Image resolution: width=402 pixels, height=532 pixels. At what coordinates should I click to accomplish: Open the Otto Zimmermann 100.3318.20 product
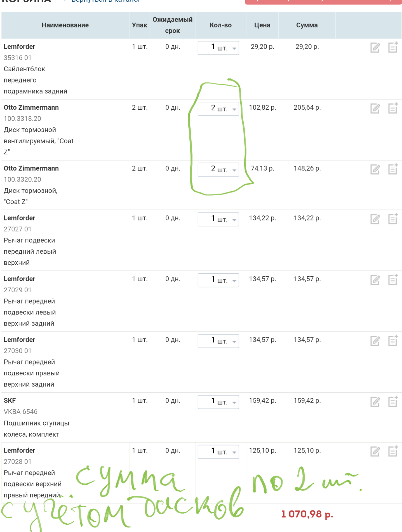[x=31, y=108]
